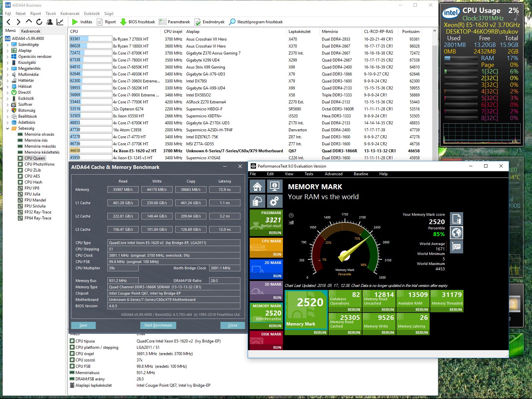Open the AIDA64 user/favorites manager icon

(x=50, y=22)
